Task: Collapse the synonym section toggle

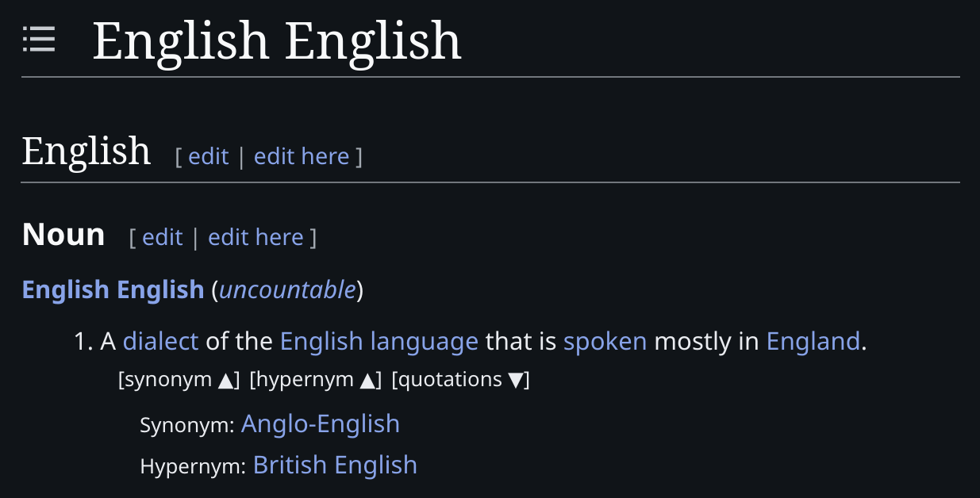Action: point(179,380)
